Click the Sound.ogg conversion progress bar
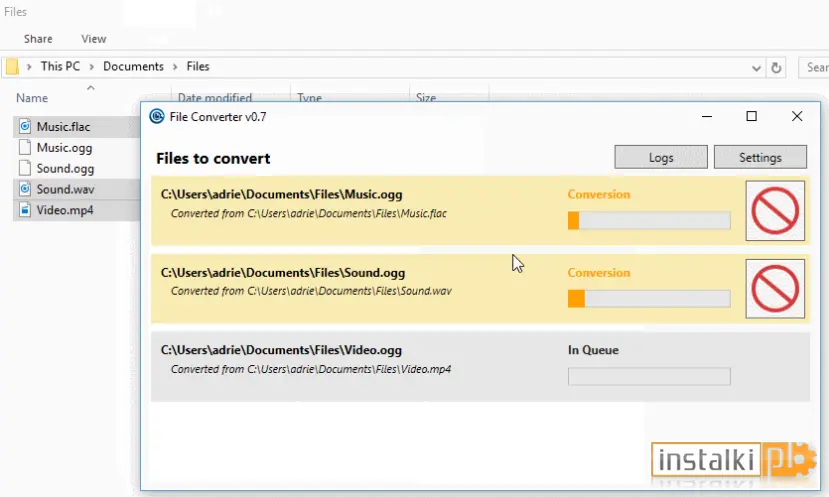Image resolution: width=829 pixels, height=497 pixels. [649, 299]
